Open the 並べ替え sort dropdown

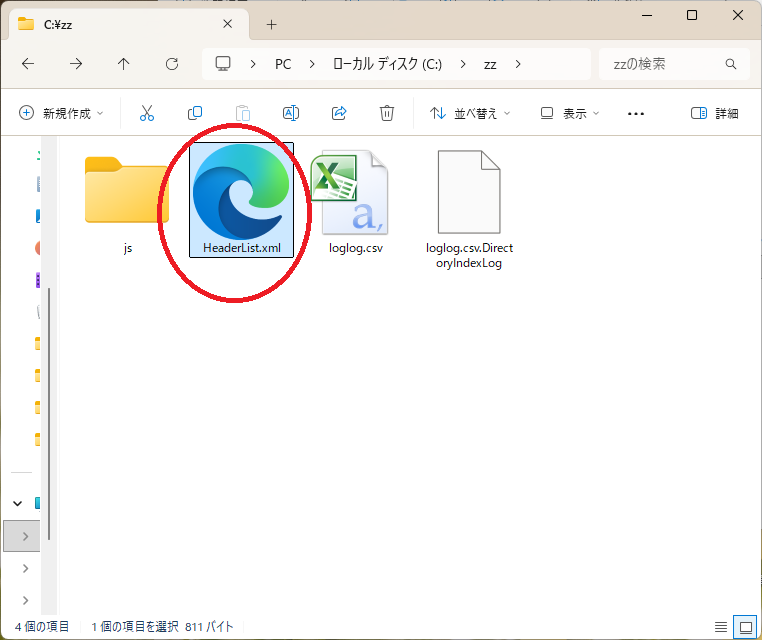point(469,113)
